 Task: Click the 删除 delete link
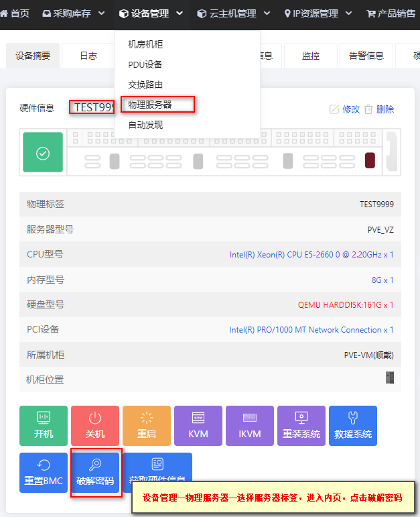[379, 109]
